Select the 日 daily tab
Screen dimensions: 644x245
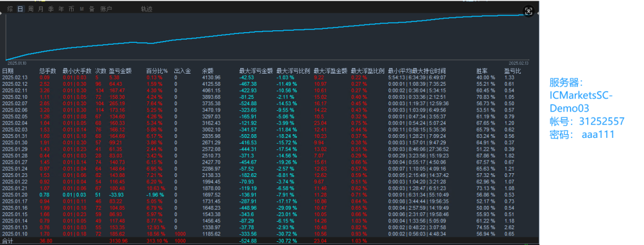pos(20,9)
